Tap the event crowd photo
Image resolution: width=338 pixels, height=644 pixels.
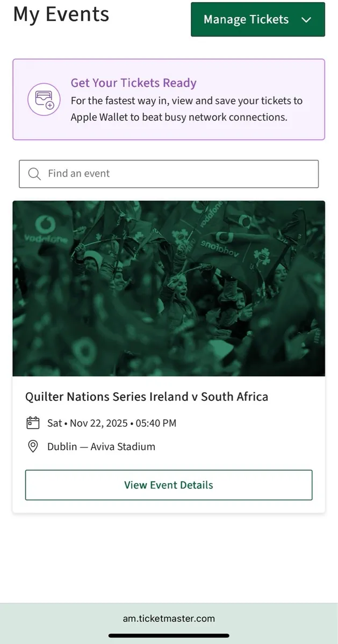click(169, 288)
